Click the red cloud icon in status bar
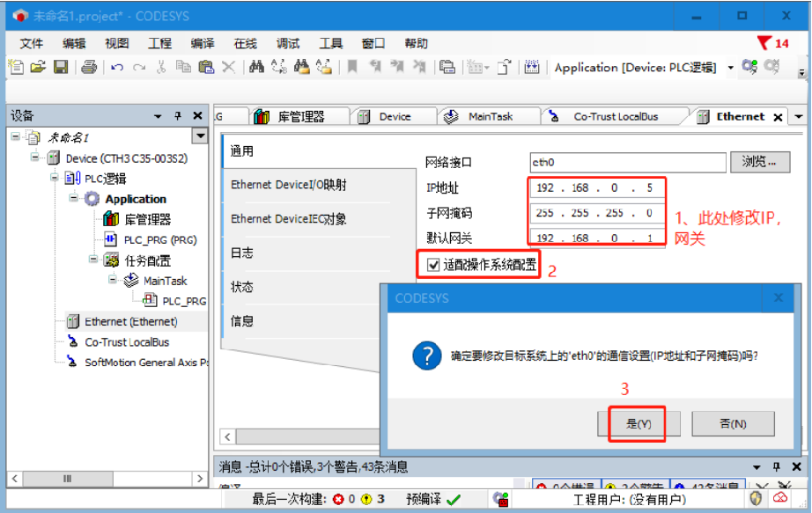 [x=780, y=499]
